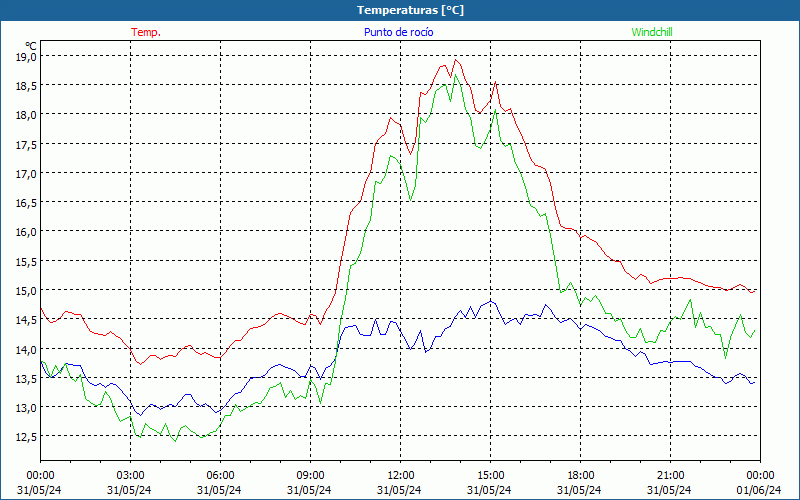Click the '19,0' y-axis label
Viewport: 800px width, 500px height.
pos(26,56)
